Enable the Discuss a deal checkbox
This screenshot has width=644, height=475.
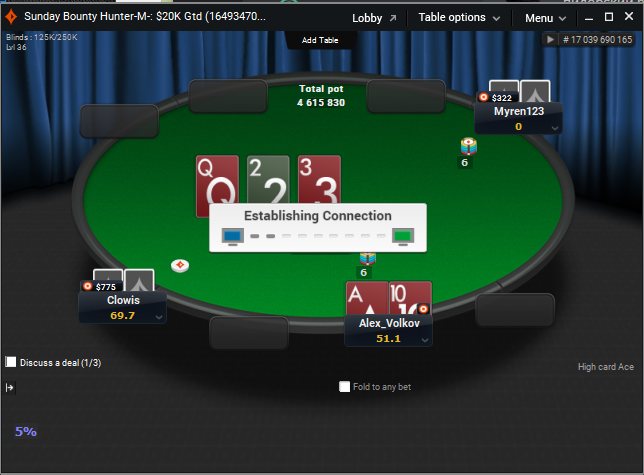11,362
